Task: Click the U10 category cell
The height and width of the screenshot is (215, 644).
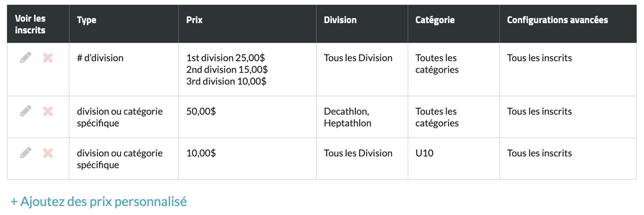Action: pyautogui.click(x=424, y=153)
